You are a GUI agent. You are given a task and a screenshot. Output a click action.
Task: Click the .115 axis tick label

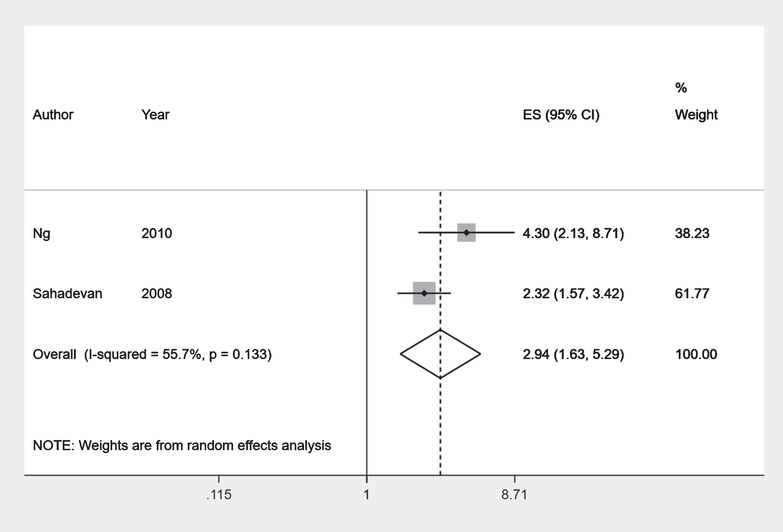click(219, 495)
